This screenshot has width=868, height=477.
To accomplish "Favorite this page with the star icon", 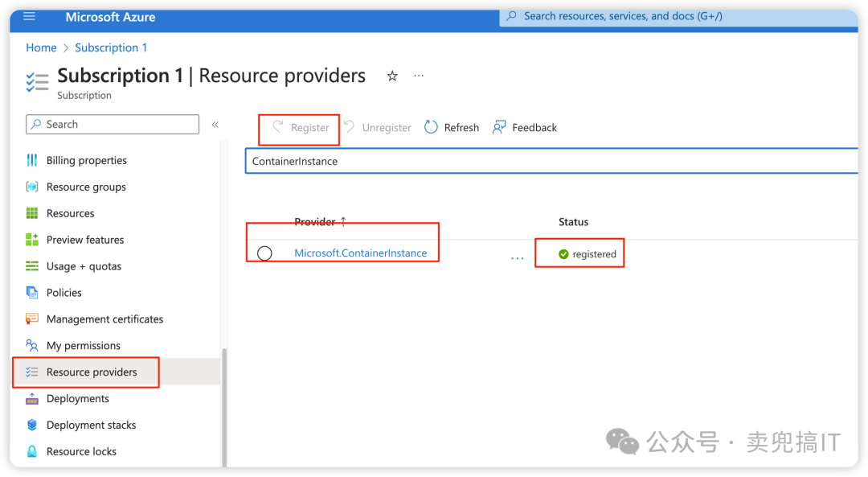I will click(x=392, y=76).
